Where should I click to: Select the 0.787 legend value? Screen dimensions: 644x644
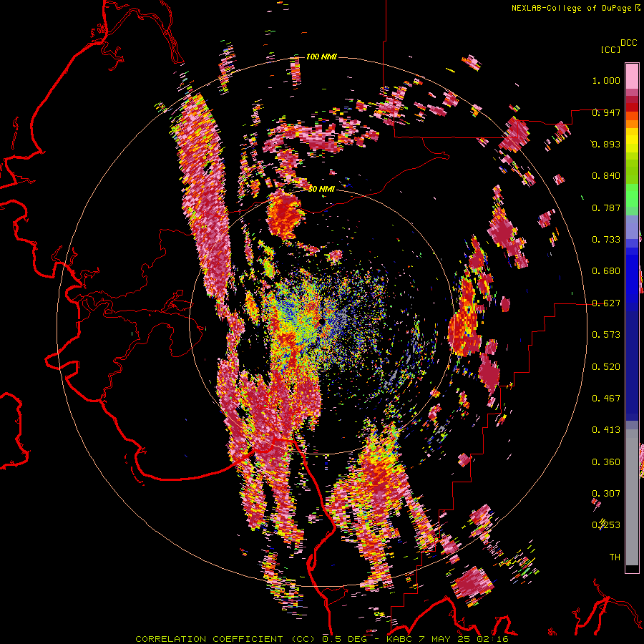tap(606, 208)
